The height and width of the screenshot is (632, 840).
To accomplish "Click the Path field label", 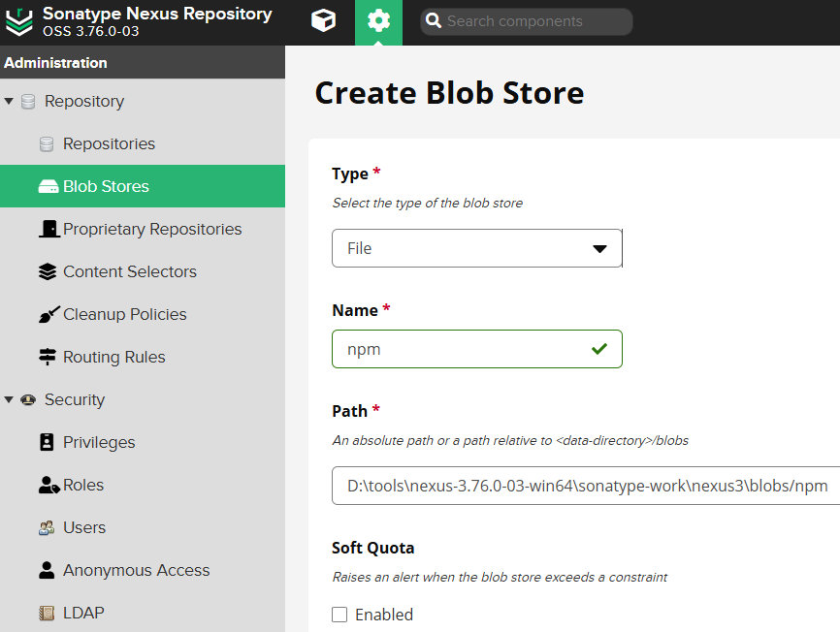I will (x=349, y=411).
